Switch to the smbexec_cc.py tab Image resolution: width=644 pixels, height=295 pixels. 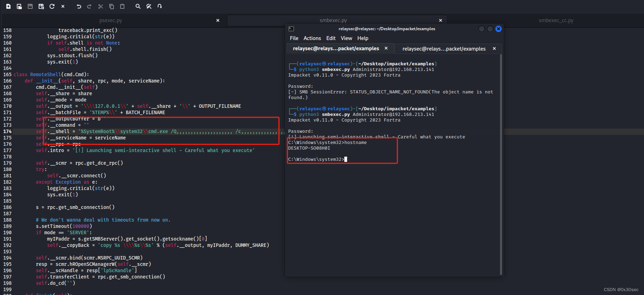tap(556, 20)
